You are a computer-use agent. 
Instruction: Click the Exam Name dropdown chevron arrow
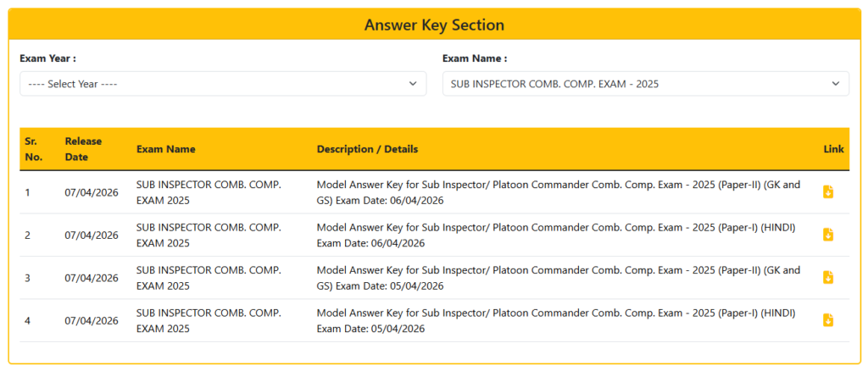coord(835,84)
